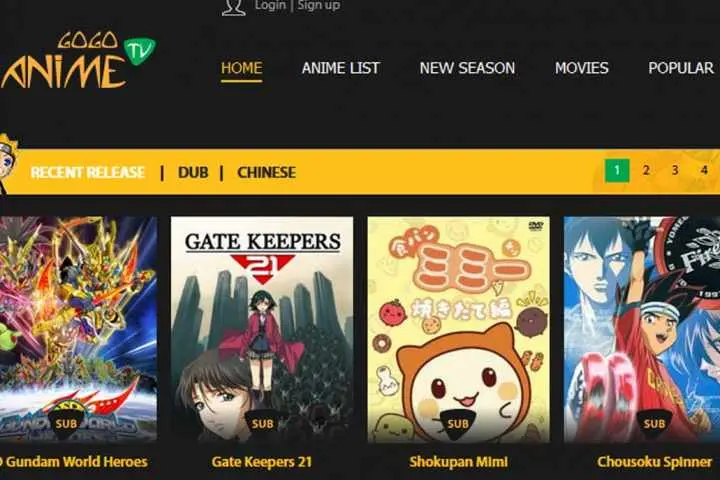720x480 pixels.
Task: Select the RECENT RELEASE tab
Action: tap(88, 172)
